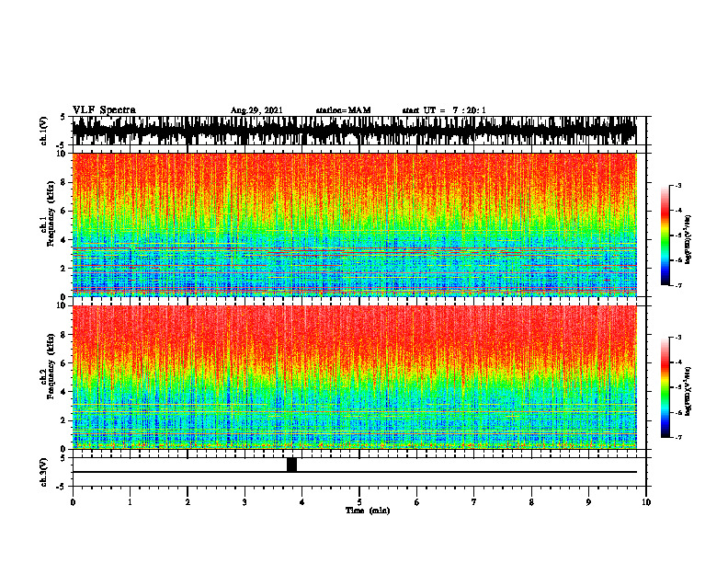Click the '-7' label on ch.1 colorbar

677,285
